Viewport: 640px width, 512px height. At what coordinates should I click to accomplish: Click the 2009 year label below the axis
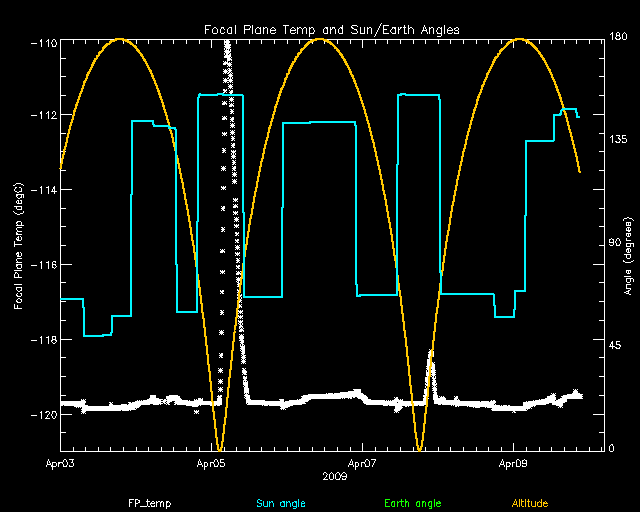tap(334, 476)
